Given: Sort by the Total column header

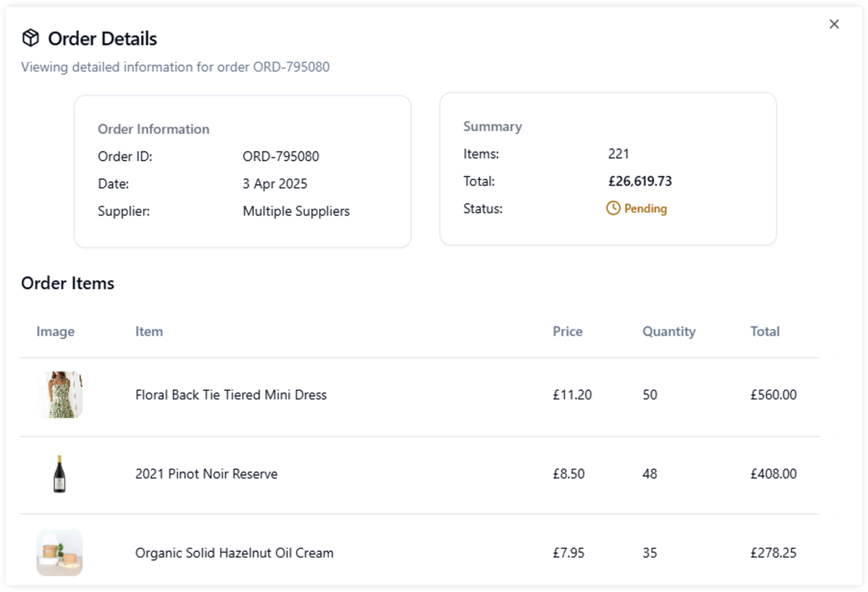Looking at the screenshot, I should click(x=765, y=331).
